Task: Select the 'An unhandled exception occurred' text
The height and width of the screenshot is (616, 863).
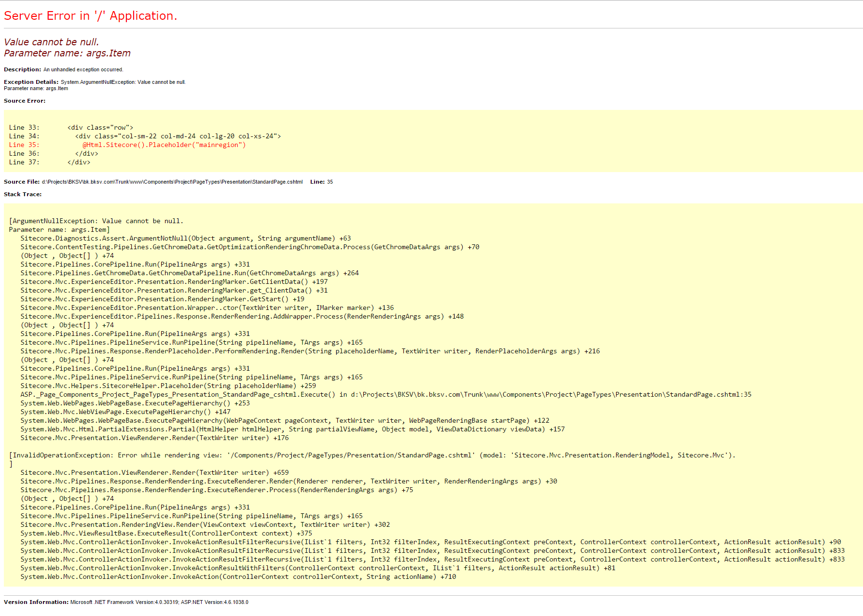Action: coord(82,69)
